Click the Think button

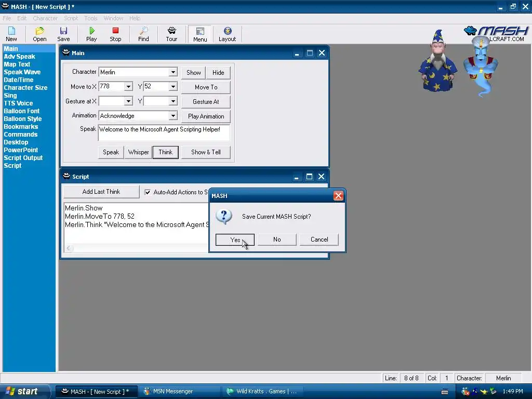(x=166, y=152)
